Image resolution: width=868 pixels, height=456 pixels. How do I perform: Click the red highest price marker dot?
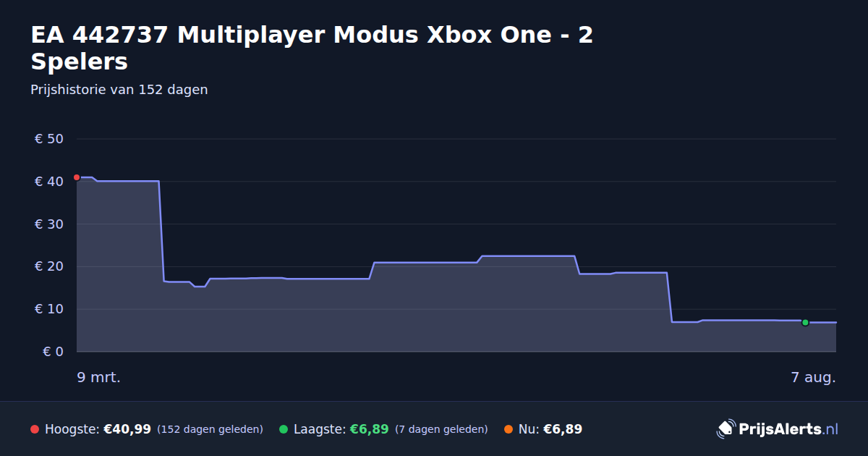tap(77, 177)
